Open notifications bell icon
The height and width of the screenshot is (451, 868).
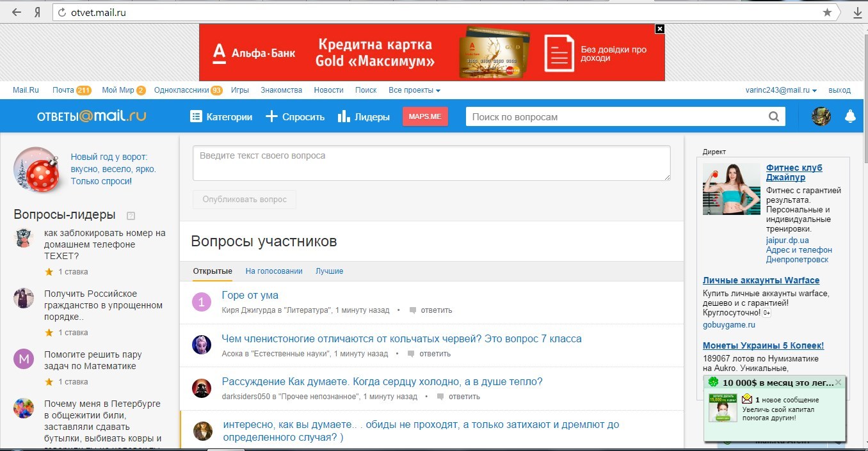pyautogui.click(x=850, y=116)
